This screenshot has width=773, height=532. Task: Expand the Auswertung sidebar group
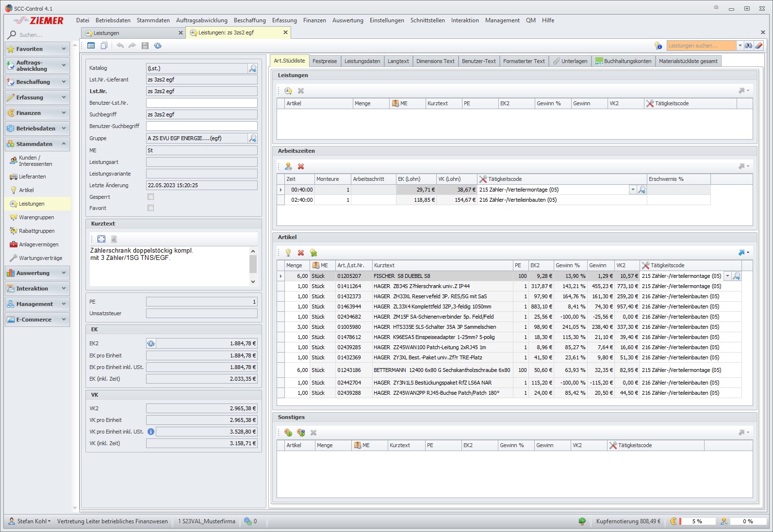tap(37, 273)
